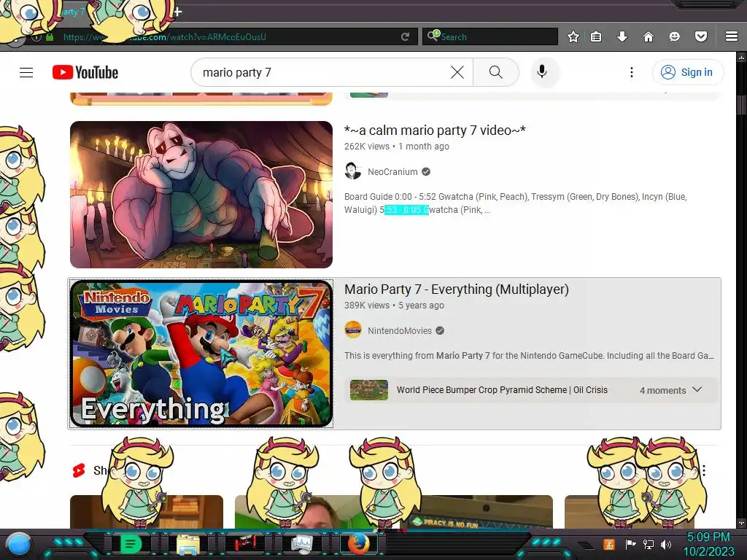Screen dimensions: 747x560
Task: Reload the page in the address bar
Action: 405,36
